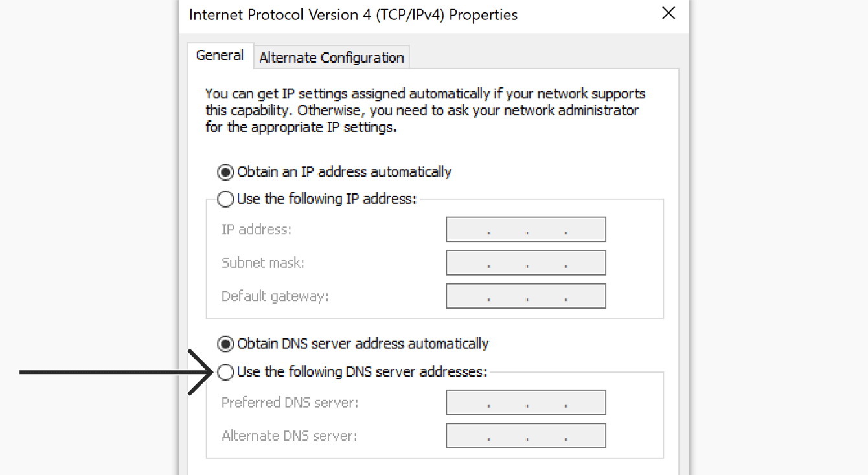Switch to the General tab

pos(220,56)
